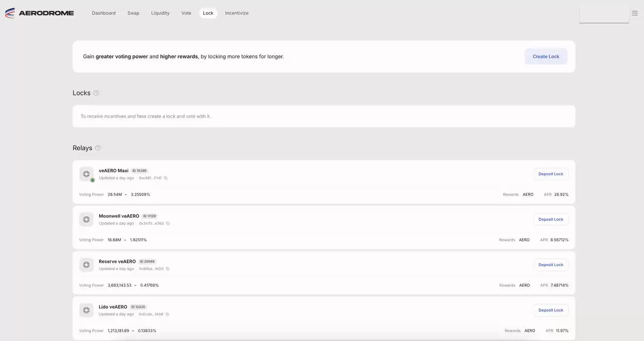Click the Aerodrome logo

[x=39, y=13]
